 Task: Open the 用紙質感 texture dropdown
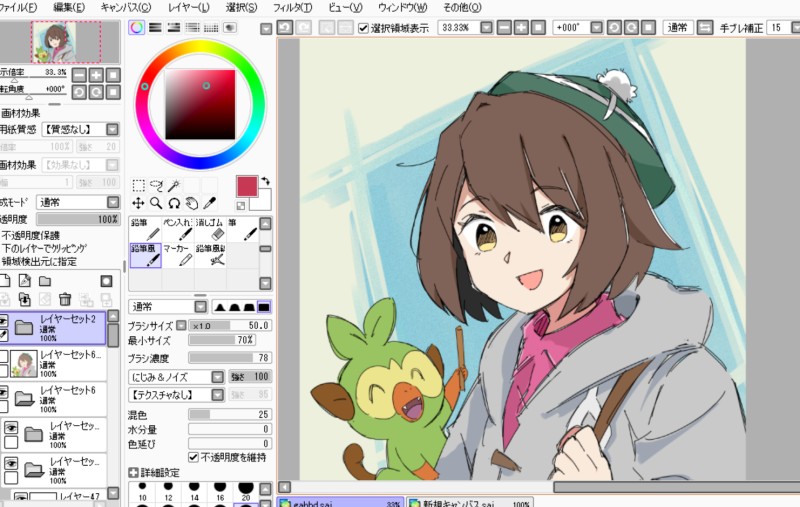(113, 129)
